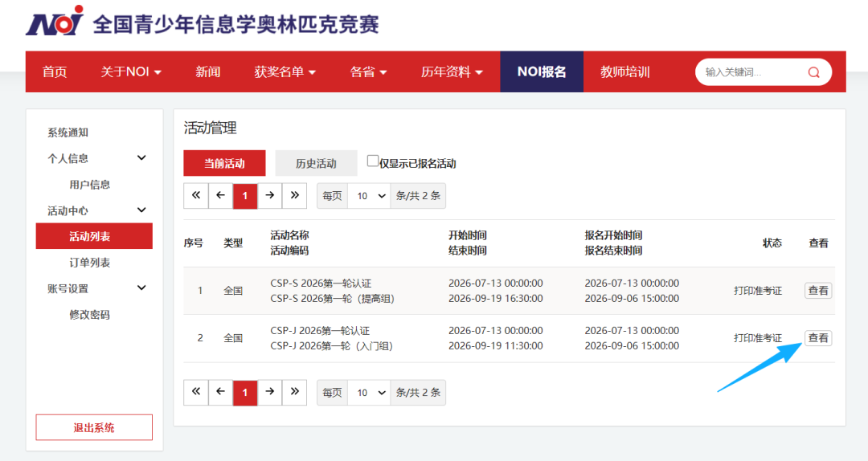This screenshot has height=461, width=868.
Task: Open 新闻 in navigation bar
Action: [x=207, y=72]
